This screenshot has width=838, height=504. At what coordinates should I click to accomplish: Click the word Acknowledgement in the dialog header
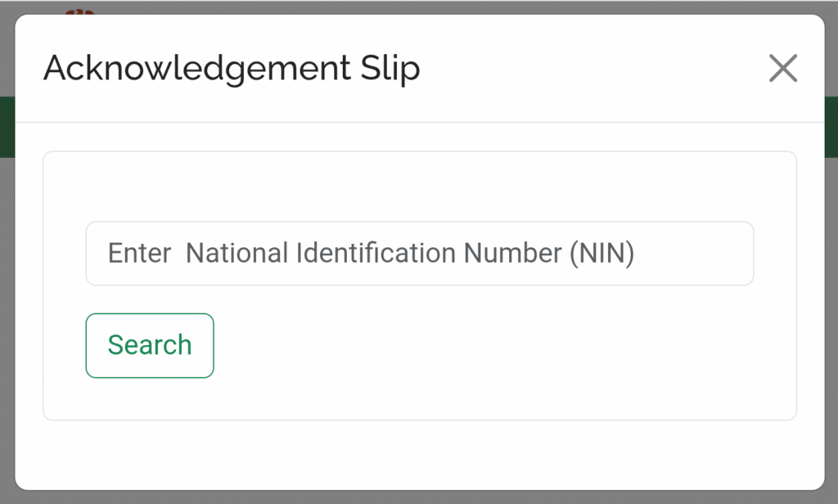(196, 69)
